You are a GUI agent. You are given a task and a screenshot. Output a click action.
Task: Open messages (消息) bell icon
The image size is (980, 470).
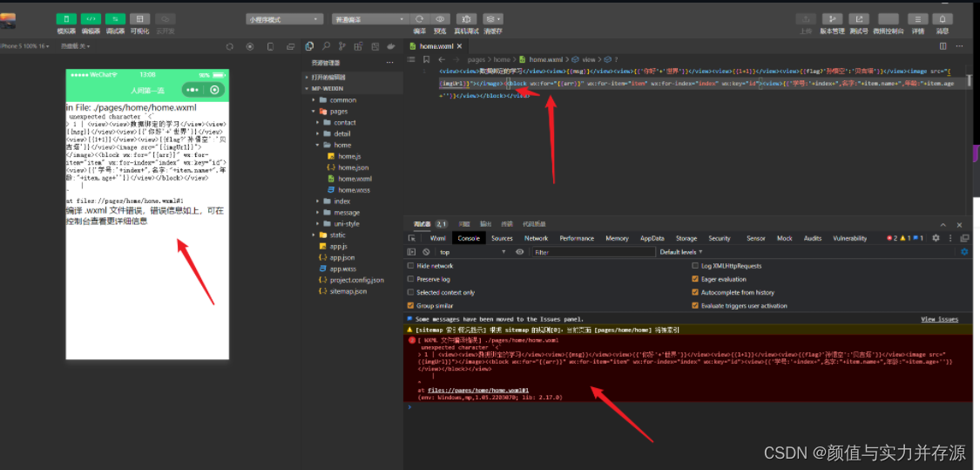click(943, 19)
